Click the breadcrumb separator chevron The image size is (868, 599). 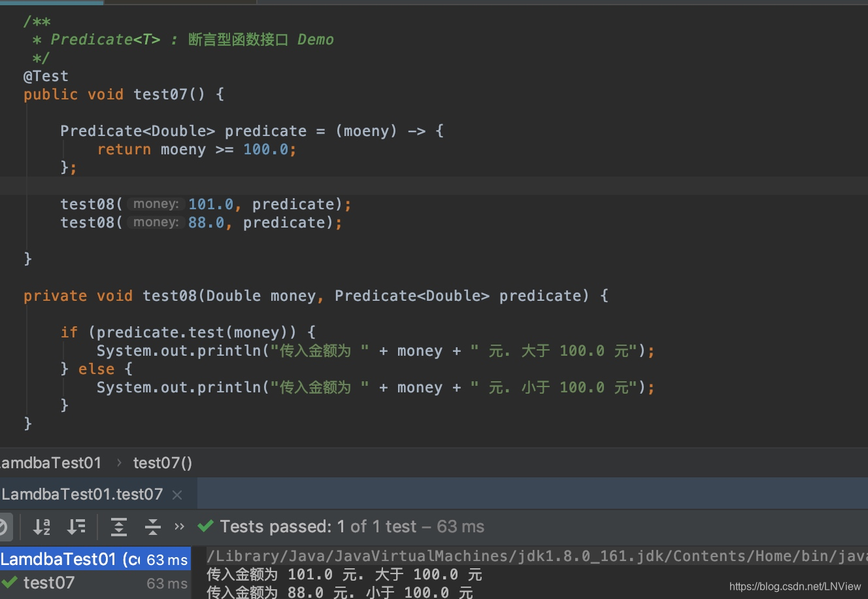pos(119,463)
